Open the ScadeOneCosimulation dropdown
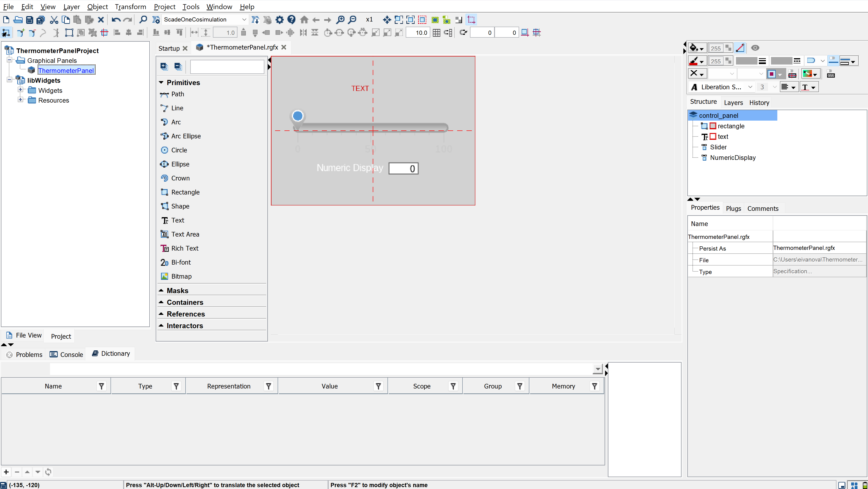The width and height of the screenshot is (868, 489). (x=244, y=20)
